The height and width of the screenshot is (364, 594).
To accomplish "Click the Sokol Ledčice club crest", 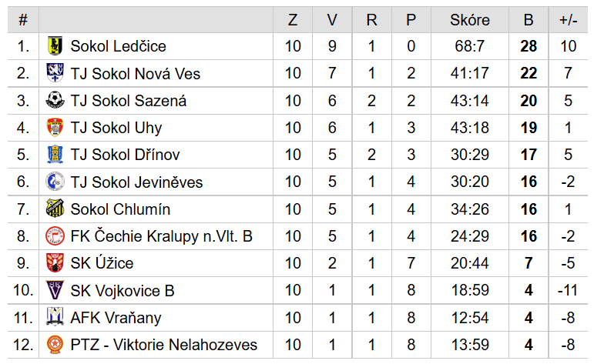I will coord(55,45).
